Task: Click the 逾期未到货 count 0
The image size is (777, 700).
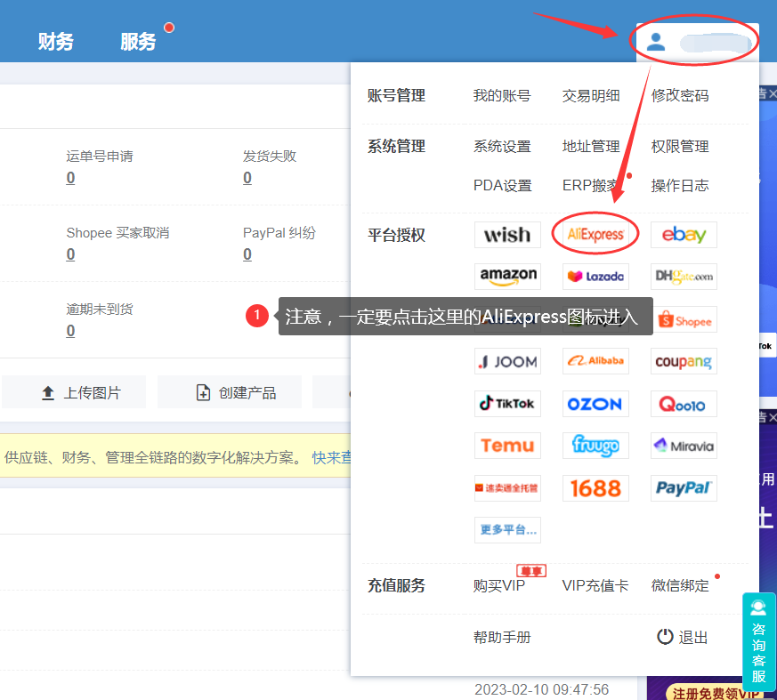Action: click(71, 331)
